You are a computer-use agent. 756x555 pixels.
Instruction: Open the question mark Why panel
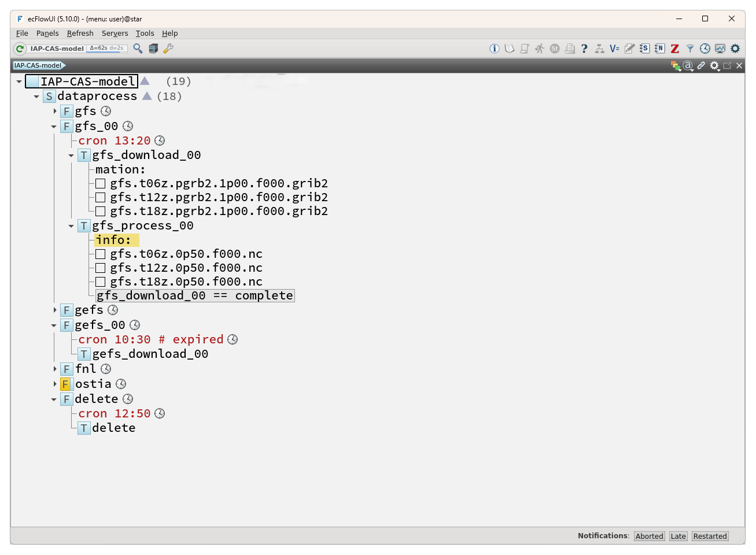(584, 49)
